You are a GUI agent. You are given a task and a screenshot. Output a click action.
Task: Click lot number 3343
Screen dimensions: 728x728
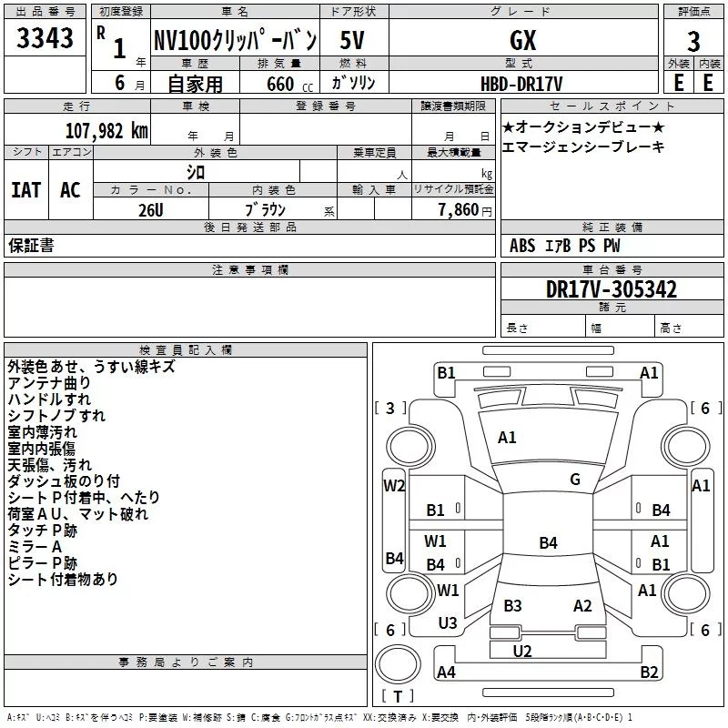(45, 37)
